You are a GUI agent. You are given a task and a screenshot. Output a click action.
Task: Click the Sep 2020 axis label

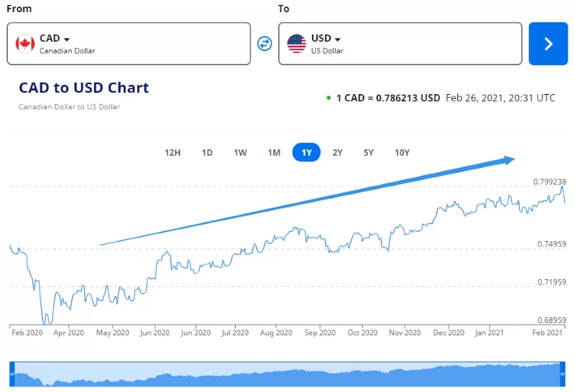pyautogui.click(x=320, y=332)
